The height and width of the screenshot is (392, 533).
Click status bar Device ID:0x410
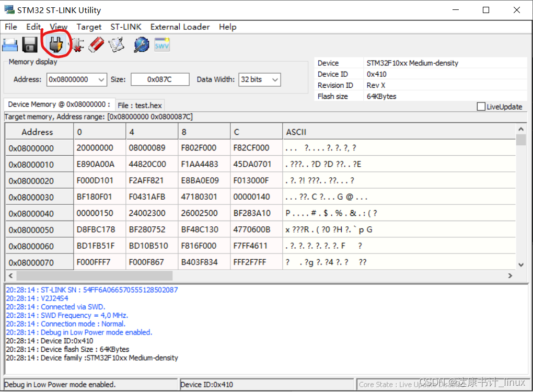207,385
